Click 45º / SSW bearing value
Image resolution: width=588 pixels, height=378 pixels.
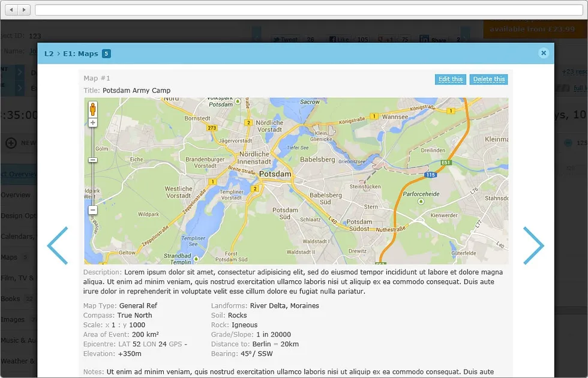coord(257,353)
